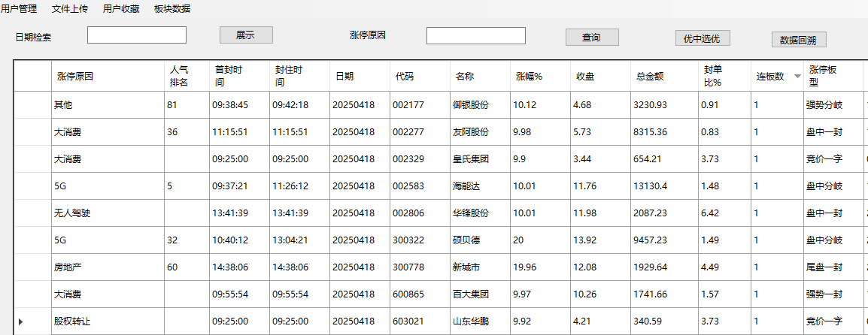The width and height of the screenshot is (868, 335).
Task: Select the seal ratio cell 6.42
Action: click(x=724, y=213)
